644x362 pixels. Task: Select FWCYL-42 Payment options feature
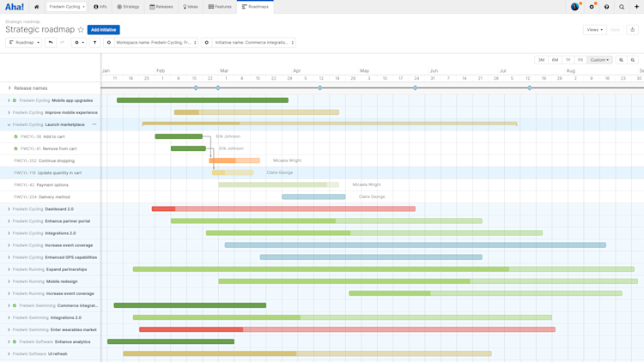point(41,185)
